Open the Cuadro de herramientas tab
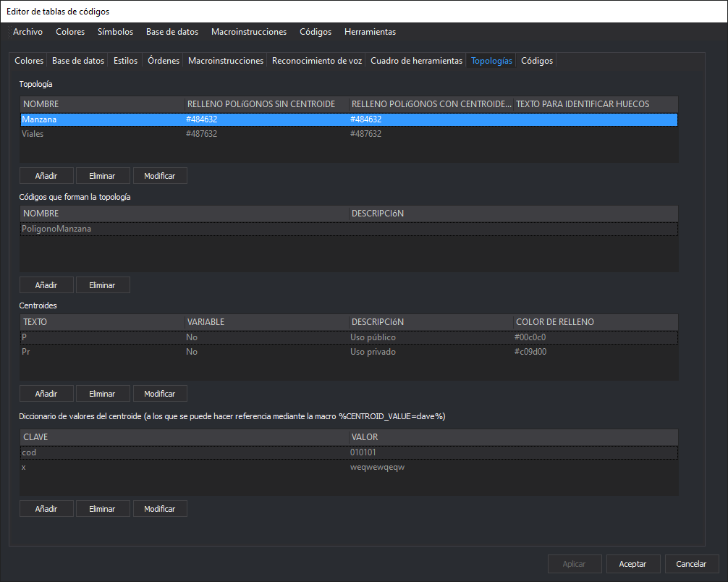The height and width of the screenshot is (582, 728). (x=416, y=61)
